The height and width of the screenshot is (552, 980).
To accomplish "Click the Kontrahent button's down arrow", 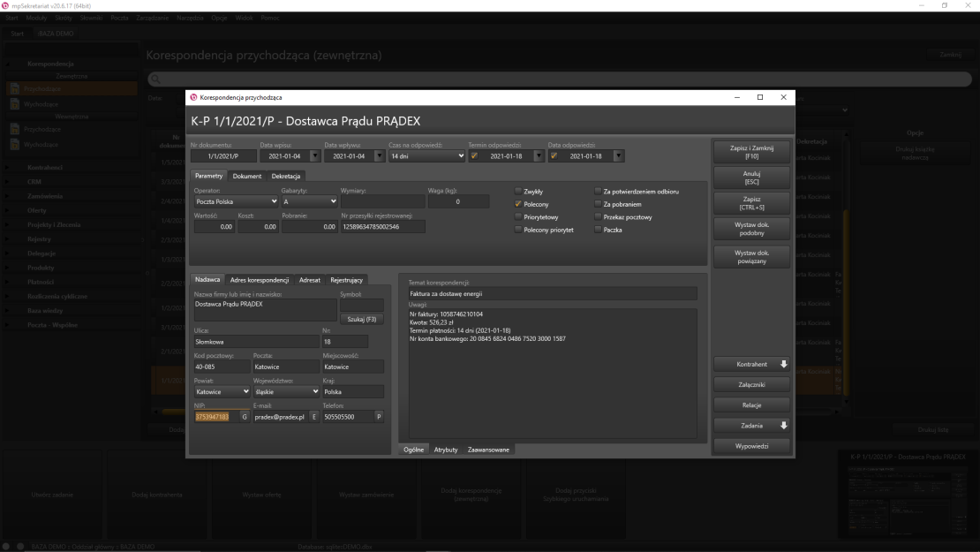I will point(784,364).
